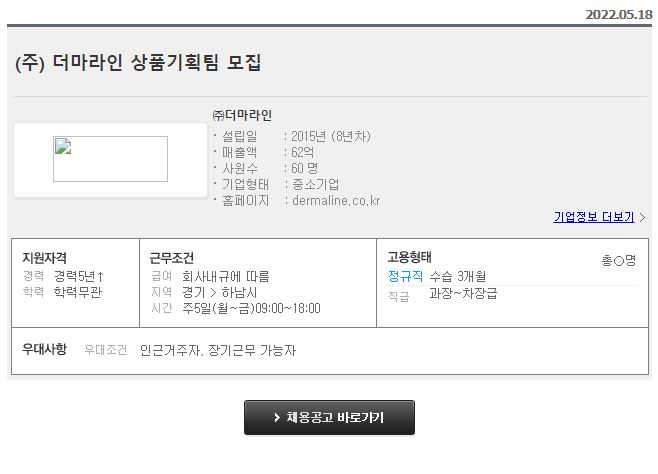
Task: Click the company type 중소기업
Action: point(315,184)
